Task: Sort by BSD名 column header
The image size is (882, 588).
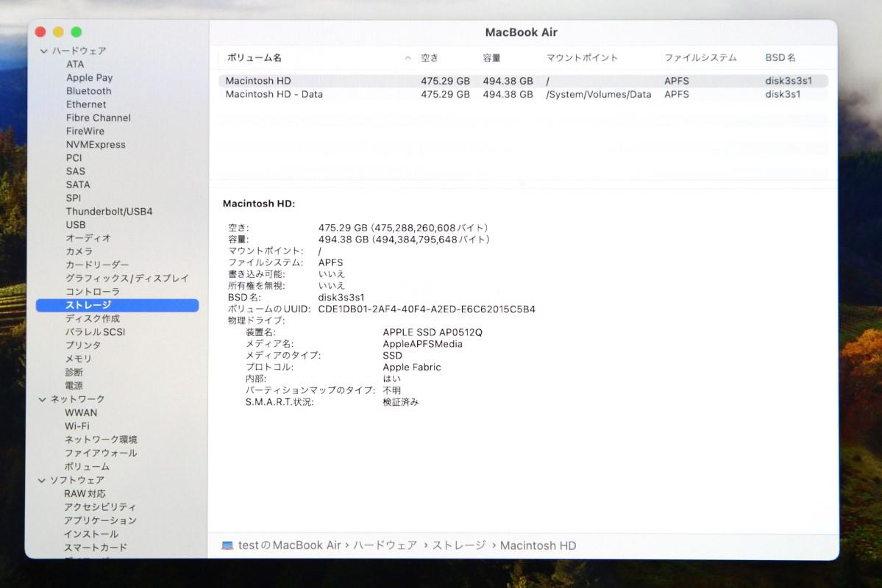Action: [x=780, y=58]
